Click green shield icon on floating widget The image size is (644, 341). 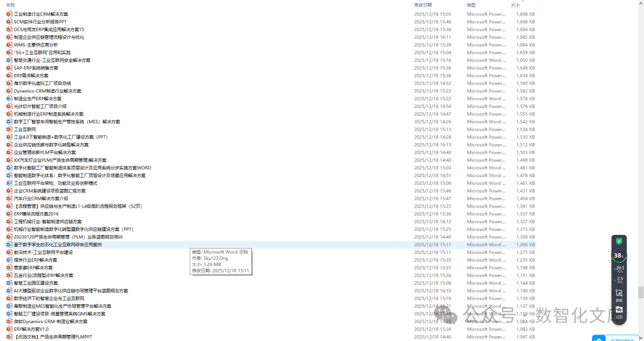(619, 241)
